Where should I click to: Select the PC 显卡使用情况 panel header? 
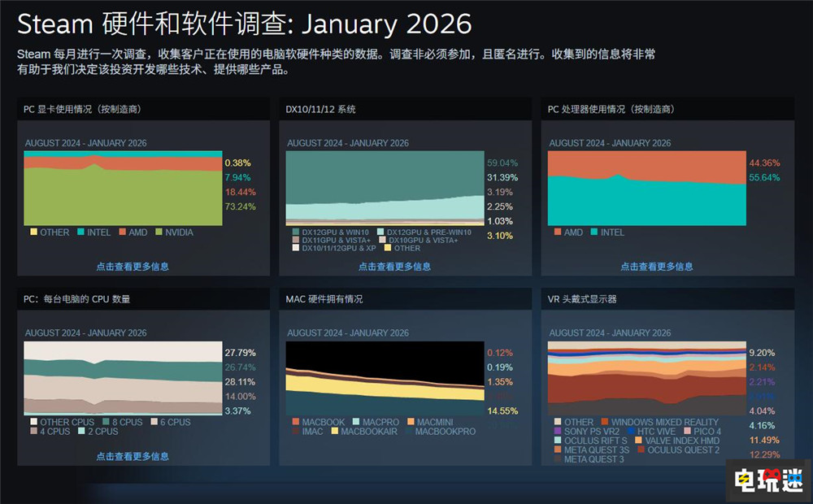(144, 109)
